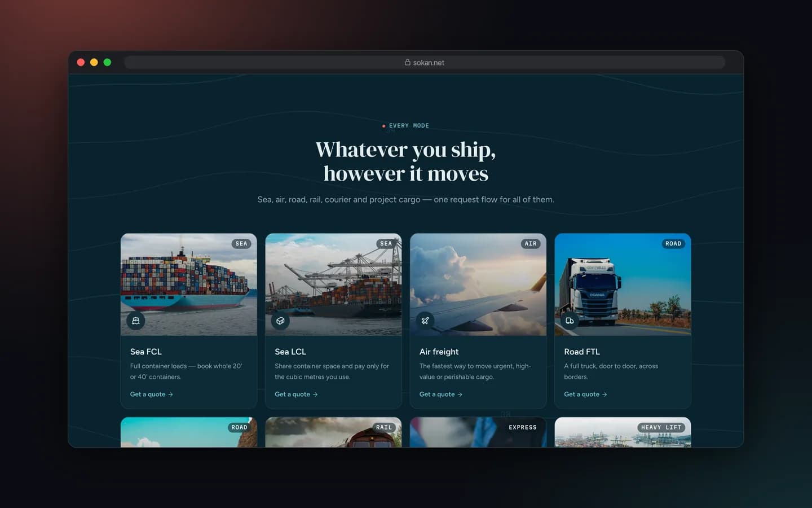Viewport: 812px width, 508px height.
Task: Click the 'The fastest way to move urgent' description
Action: click(475, 371)
